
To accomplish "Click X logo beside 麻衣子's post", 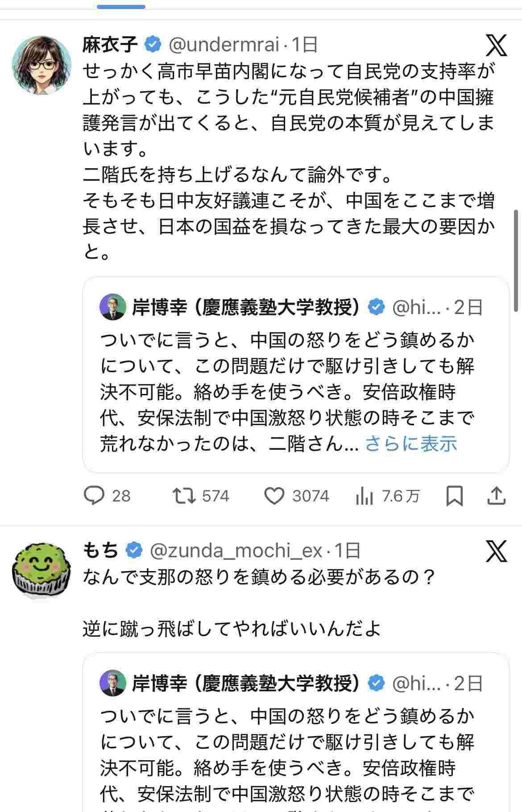I will pyautogui.click(x=496, y=45).
